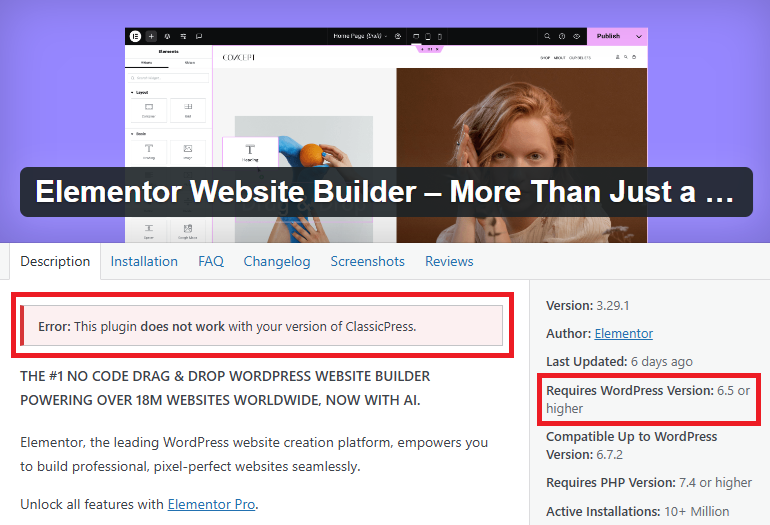Click page settings gear beside Home Page title
Image resolution: width=770 pixels, height=525 pixels.
[x=398, y=36]
